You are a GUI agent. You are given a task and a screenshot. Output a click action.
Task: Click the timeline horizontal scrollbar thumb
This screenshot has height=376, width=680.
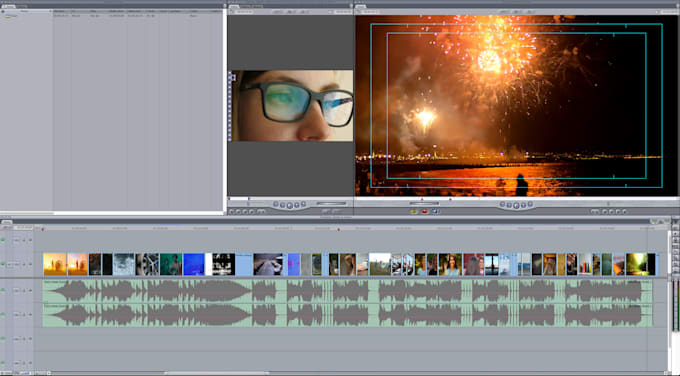[x=217, y=373]
